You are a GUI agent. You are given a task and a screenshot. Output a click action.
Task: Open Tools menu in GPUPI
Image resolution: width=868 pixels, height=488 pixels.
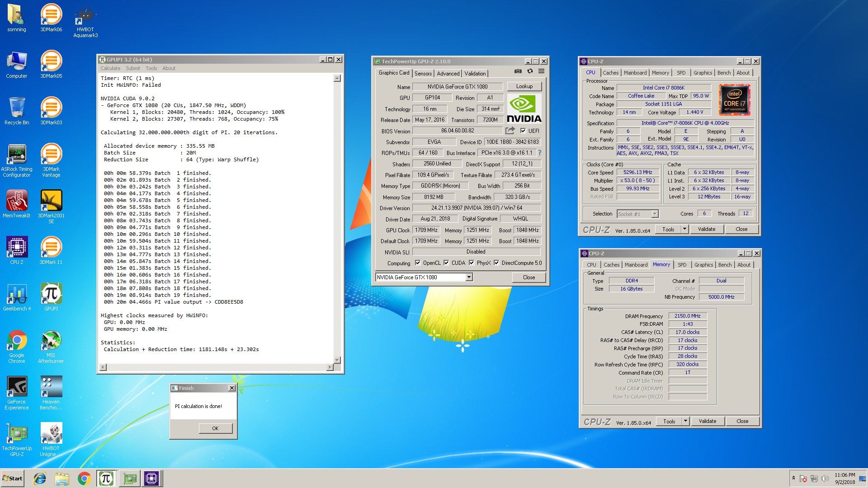pyautogui.click(x=151, y=68)
